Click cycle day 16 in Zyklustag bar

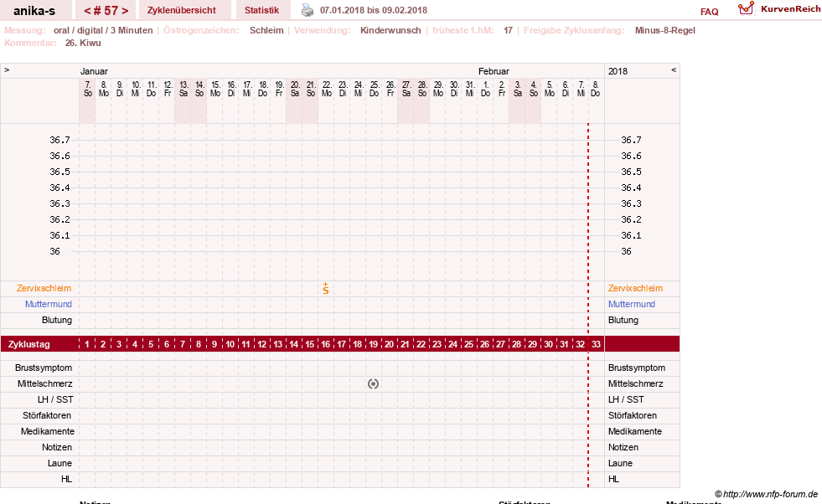326,344
